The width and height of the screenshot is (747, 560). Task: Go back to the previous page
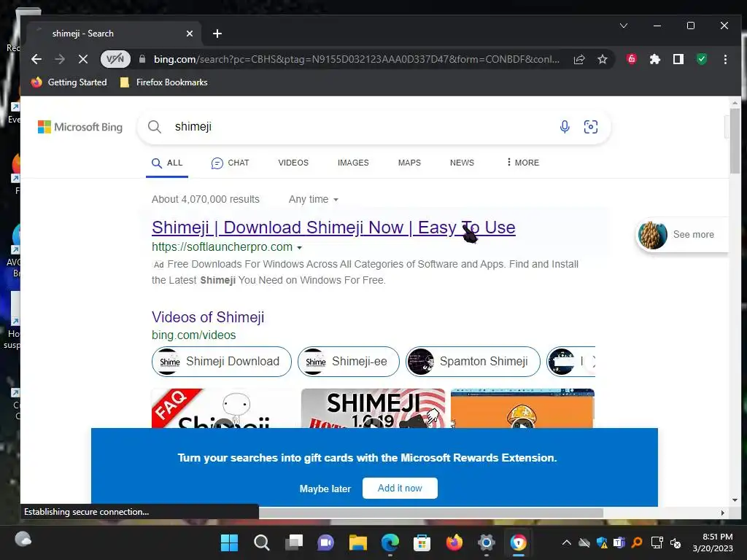tap(36, 59)
